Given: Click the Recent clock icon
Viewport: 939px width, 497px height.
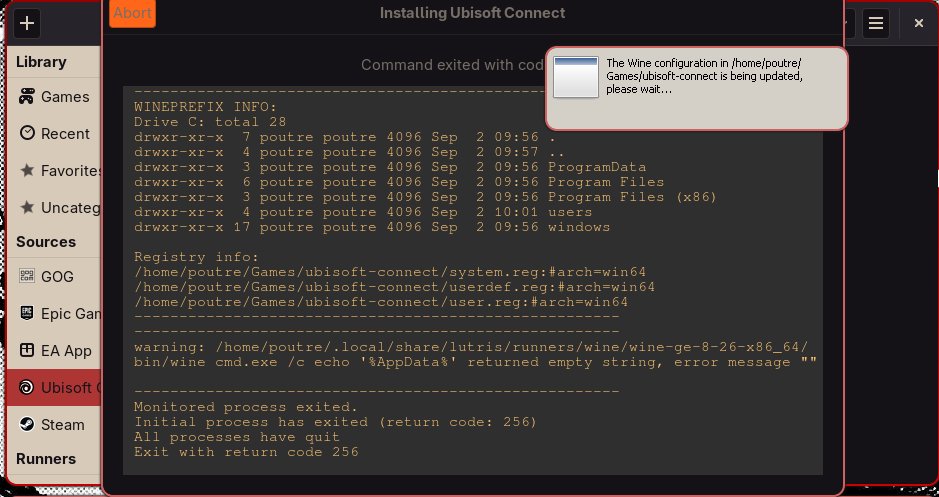Looking at the screenshot, I should [26, 133].
